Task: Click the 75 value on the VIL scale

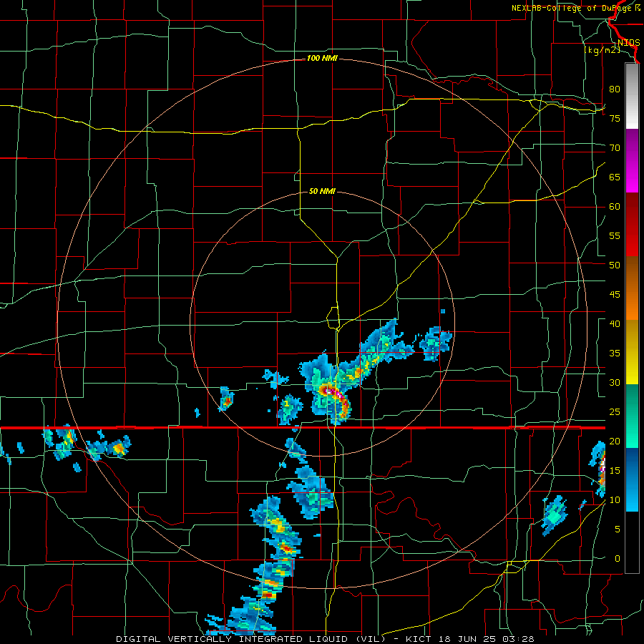Action: tap(615, 118)
